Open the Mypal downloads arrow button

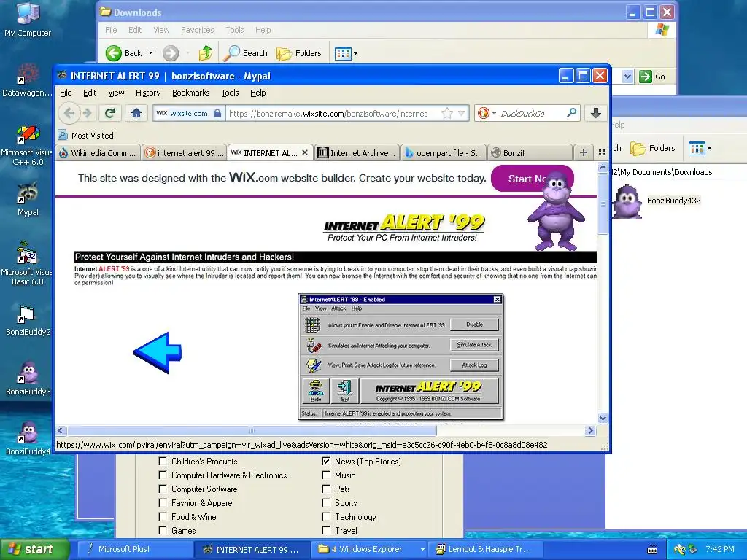pos(595,113)
